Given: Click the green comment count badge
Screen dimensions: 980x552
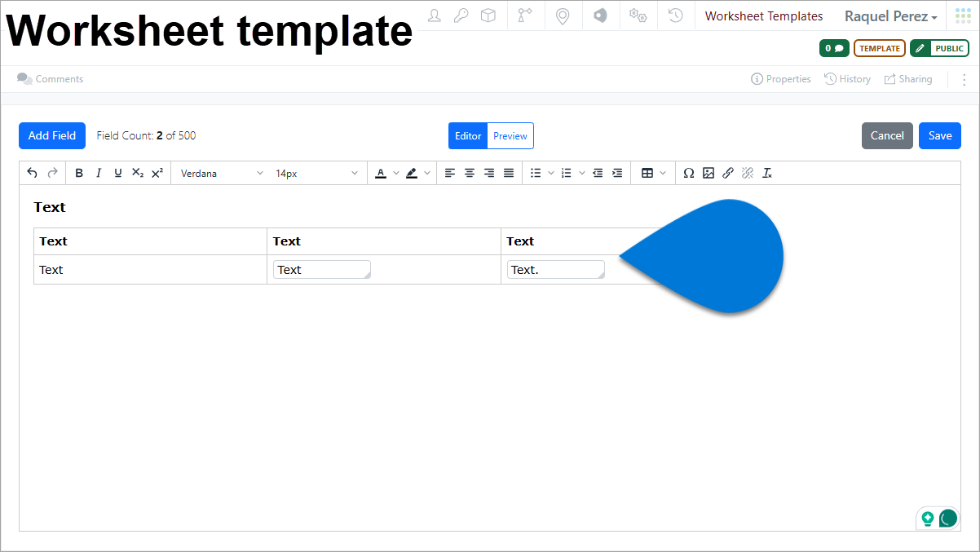Looking at the screenshot, I should click(x=834, y=48).
